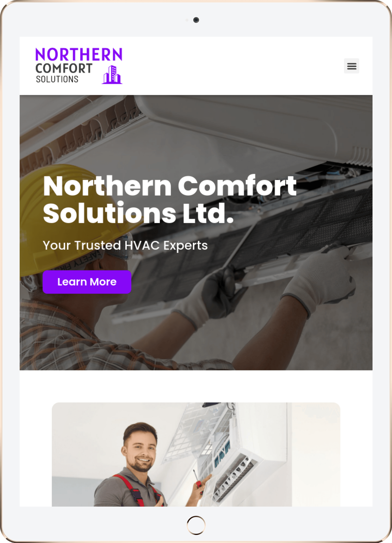Click the Northern Comfort Solutions Ltd. heading
392x543 pixels.
tap(170, 200)
